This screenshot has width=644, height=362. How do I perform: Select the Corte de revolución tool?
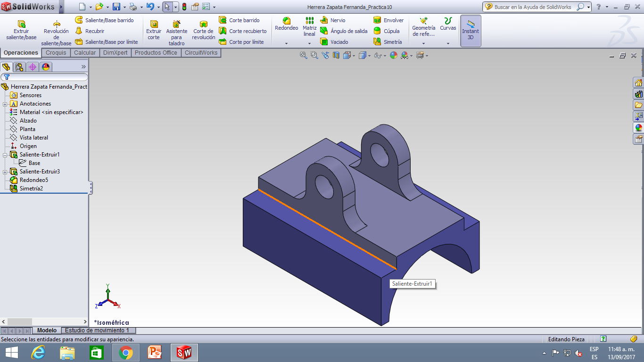[x=203, y=31]
